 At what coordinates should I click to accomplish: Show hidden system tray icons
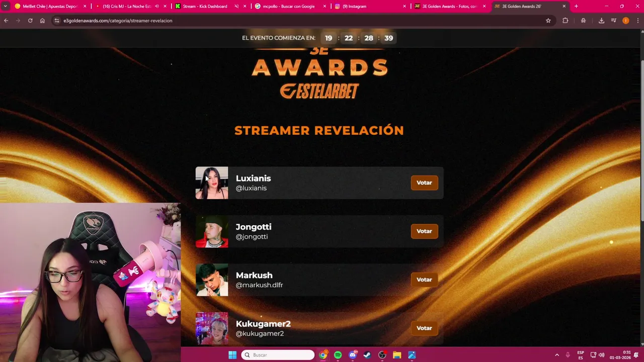[557, 355]
